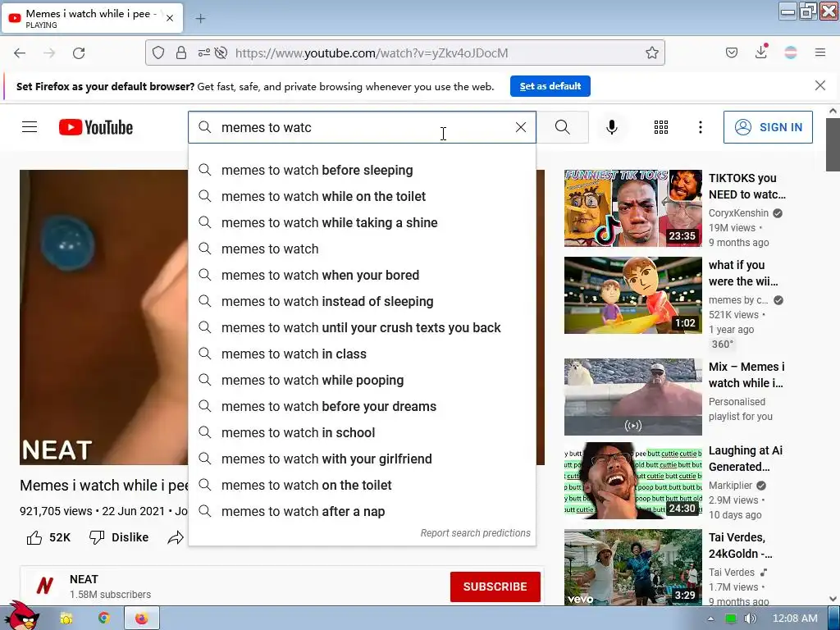Open Firefox account avatar icon
This screenshot has width=840, height=630.
pyautogui.click(x=791, y=52)
